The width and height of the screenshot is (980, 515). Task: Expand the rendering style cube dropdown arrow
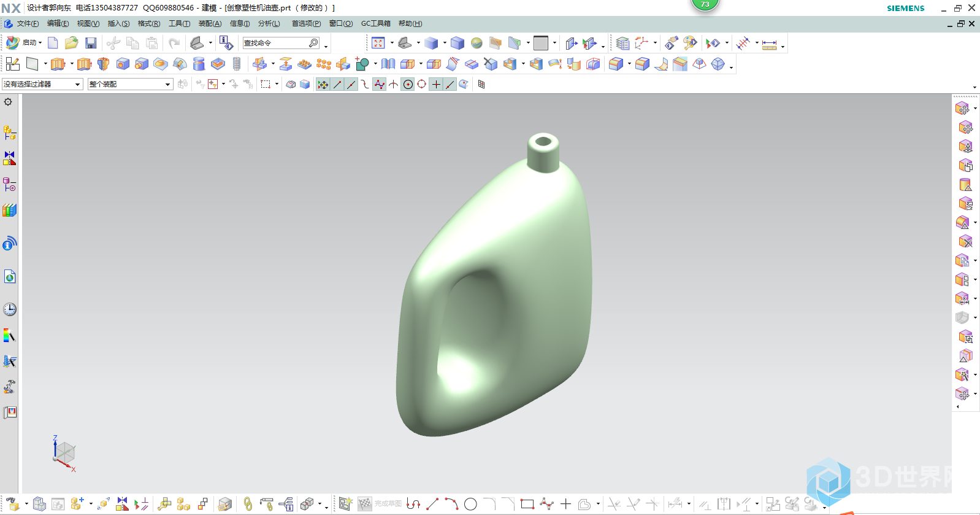pos(445,43)
